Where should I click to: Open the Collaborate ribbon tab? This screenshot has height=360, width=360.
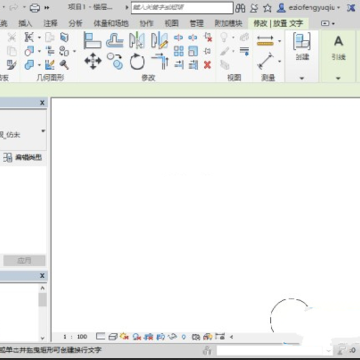[146, 23]
